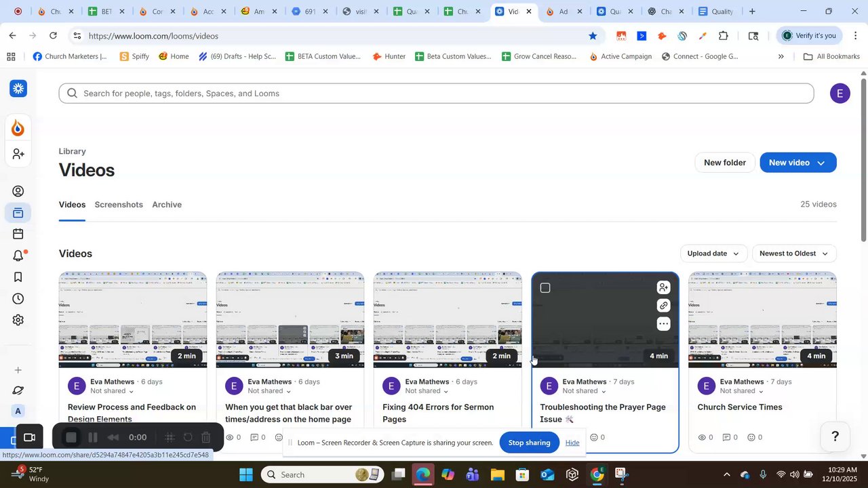868x488 pixels.
Task: Open the Church Service Times video thumbnail
Action: pos(762,320)
